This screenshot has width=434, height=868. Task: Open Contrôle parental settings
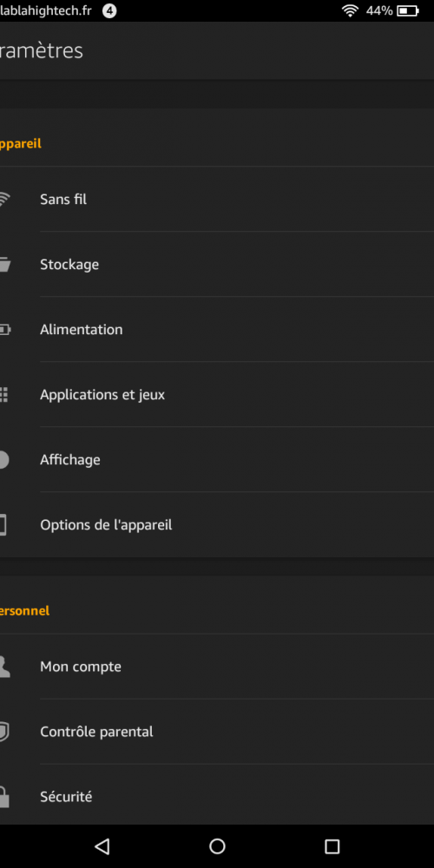coord(217,732)
